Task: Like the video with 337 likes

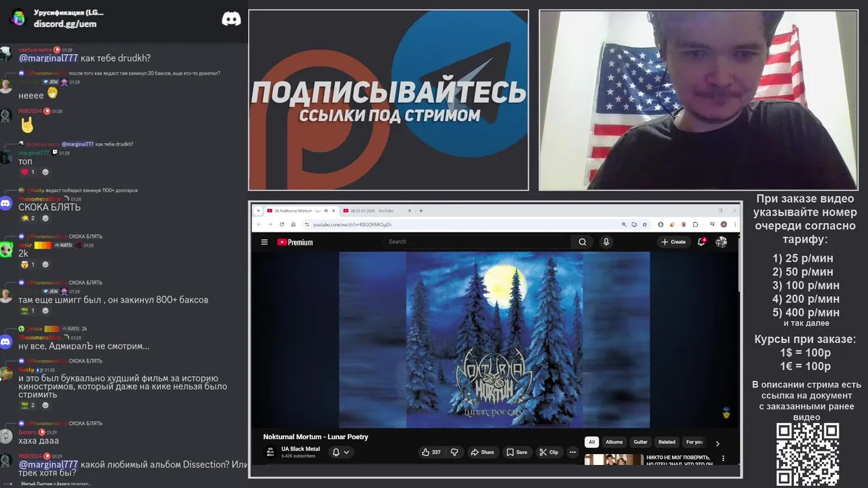Action: 431,452
